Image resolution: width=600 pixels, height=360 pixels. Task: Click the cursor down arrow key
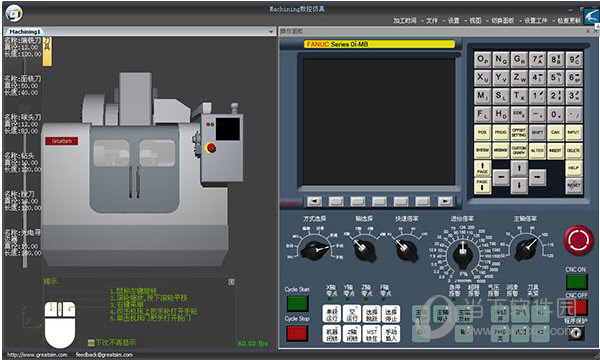519,186
